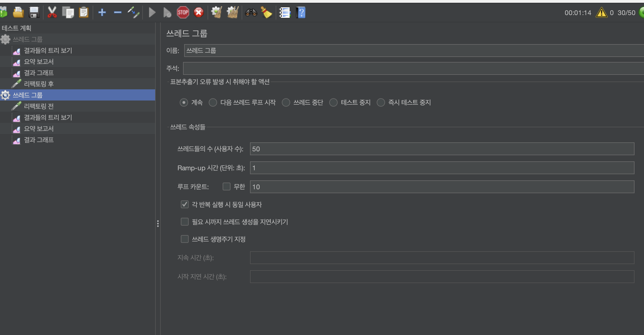
Task: Click the 00:01:14 elapsed time display
Action: coord(578,13)
